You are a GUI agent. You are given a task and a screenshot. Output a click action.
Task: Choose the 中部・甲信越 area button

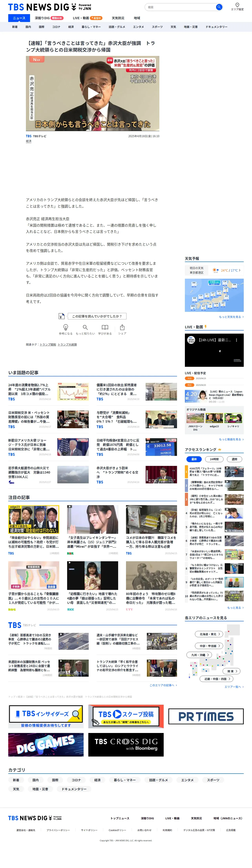[209, 646]
